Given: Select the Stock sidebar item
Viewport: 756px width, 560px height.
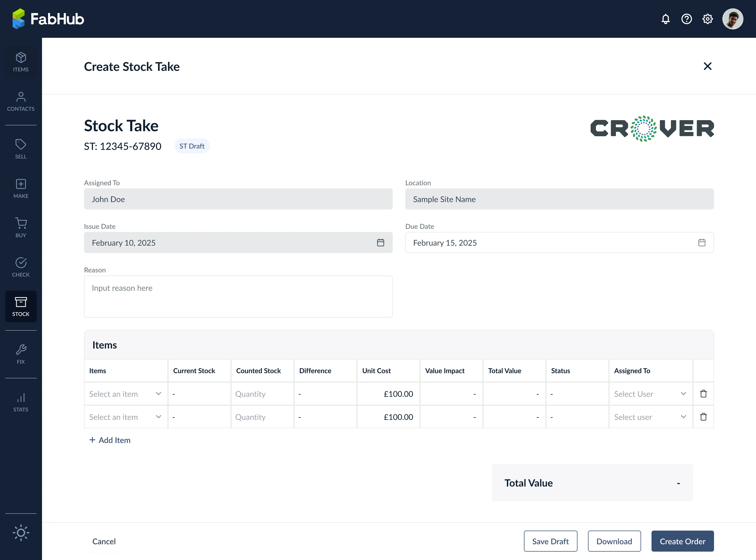Looking at the screenshot, I should pyautogui.click(x=21, y=307).
